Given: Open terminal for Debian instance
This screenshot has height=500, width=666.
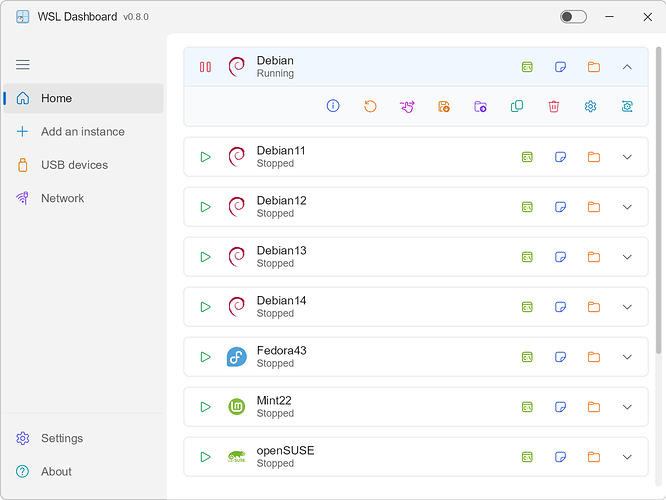Looking at the screenshot, I should tap(527, 67).
